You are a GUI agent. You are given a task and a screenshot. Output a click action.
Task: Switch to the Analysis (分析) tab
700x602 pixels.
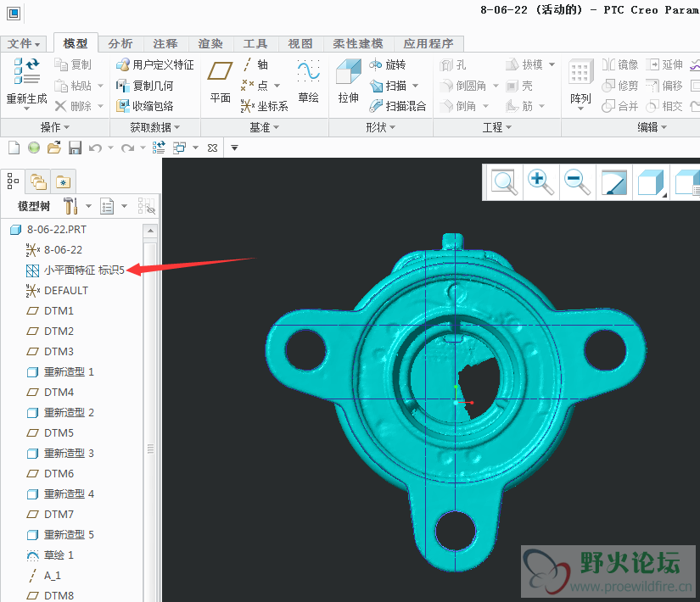120,44
